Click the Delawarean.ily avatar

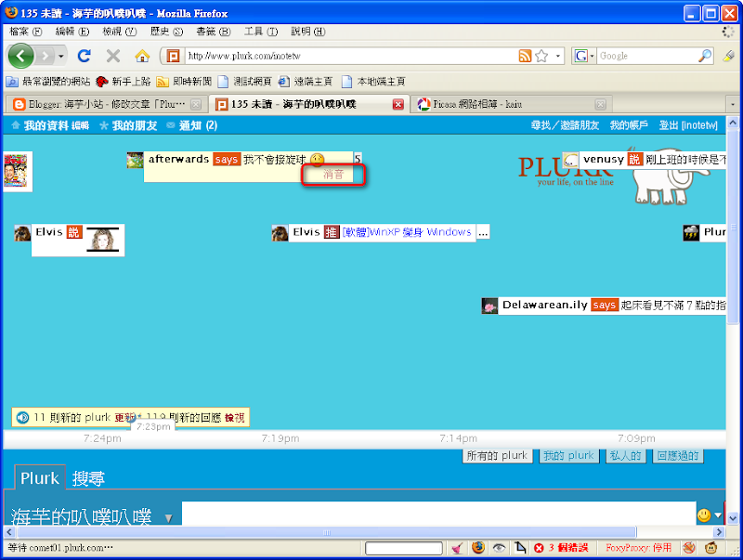489,306
